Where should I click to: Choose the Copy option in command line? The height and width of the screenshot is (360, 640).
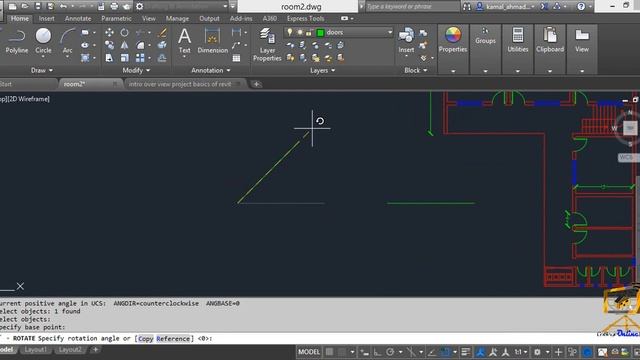(x=145, y=338)
